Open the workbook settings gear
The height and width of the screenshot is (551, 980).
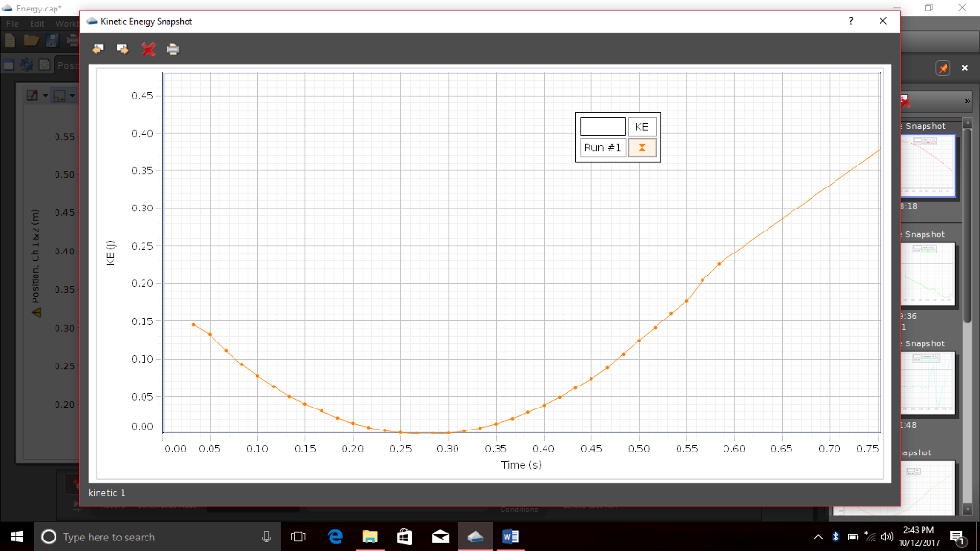[27, 64]
